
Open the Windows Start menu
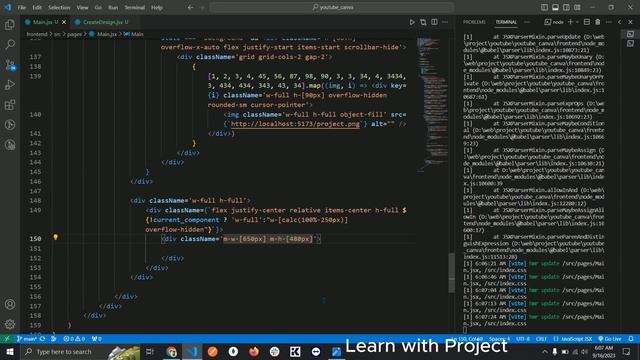(x=10, y=351)
